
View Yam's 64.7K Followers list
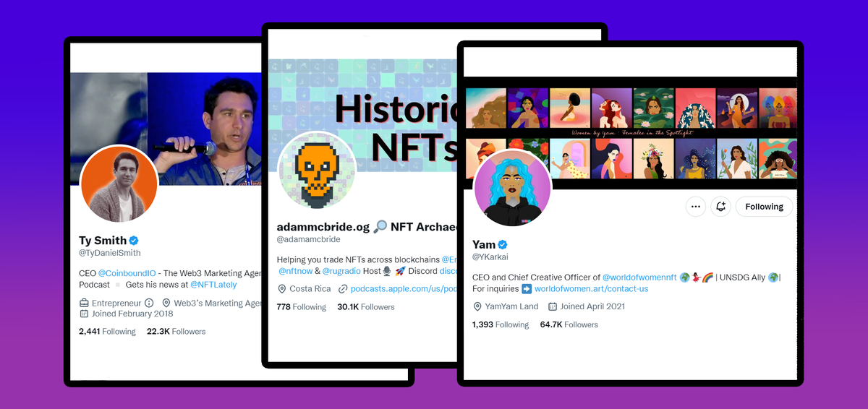coord(569,324)
